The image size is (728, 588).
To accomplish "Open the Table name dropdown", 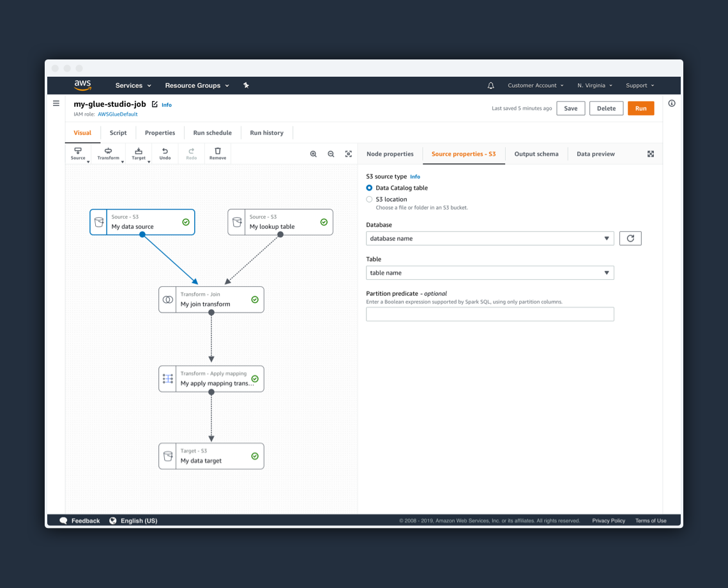I will pyautogui.click(x=490, y=273).
